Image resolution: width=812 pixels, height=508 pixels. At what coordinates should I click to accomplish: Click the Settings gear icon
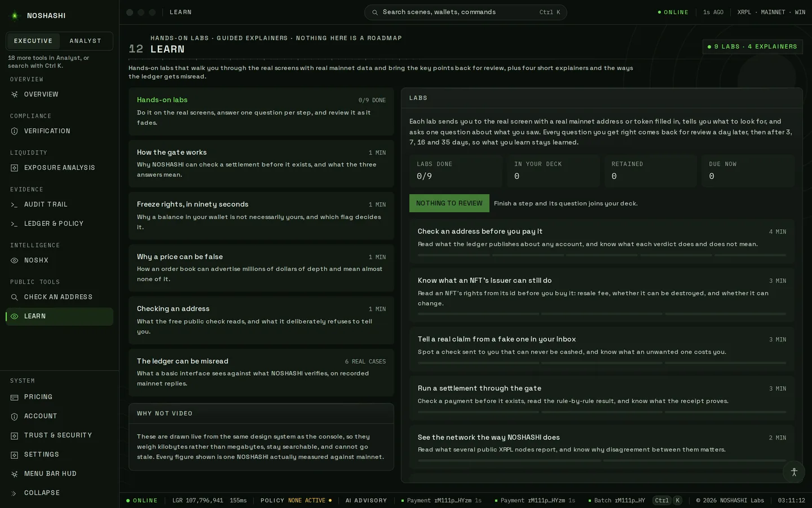point(15,455)
